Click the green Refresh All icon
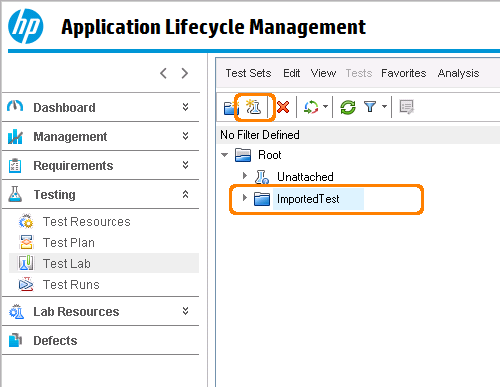 pyautogui.click(x=348, y=107)
